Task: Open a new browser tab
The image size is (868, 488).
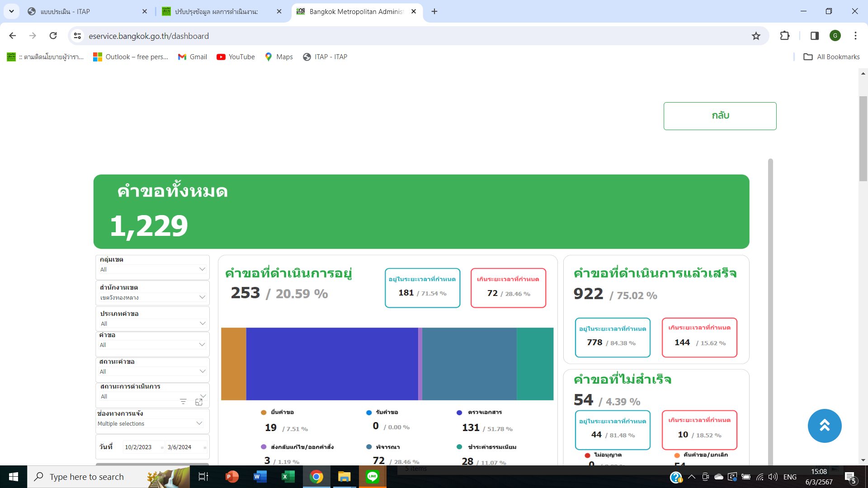Action: tap(434, 11)
